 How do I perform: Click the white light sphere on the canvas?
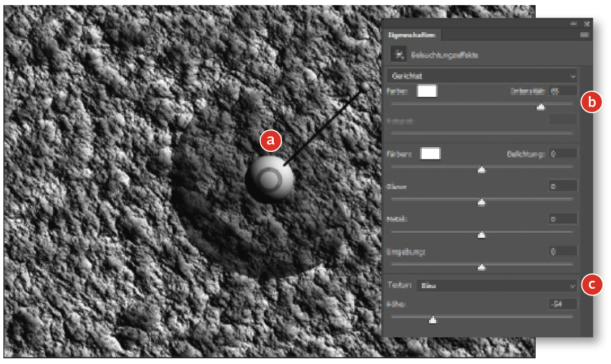coord(270,179)
